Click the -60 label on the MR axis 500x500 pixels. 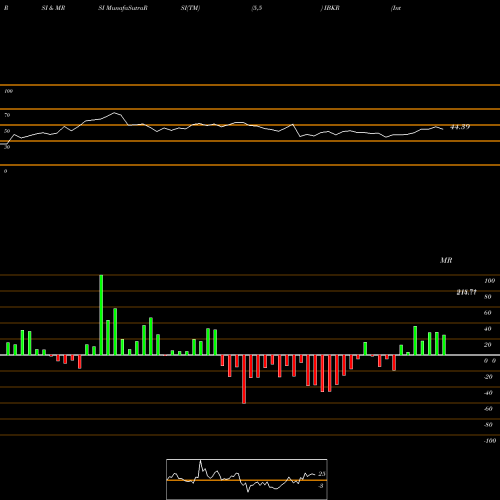coord(488,409)
